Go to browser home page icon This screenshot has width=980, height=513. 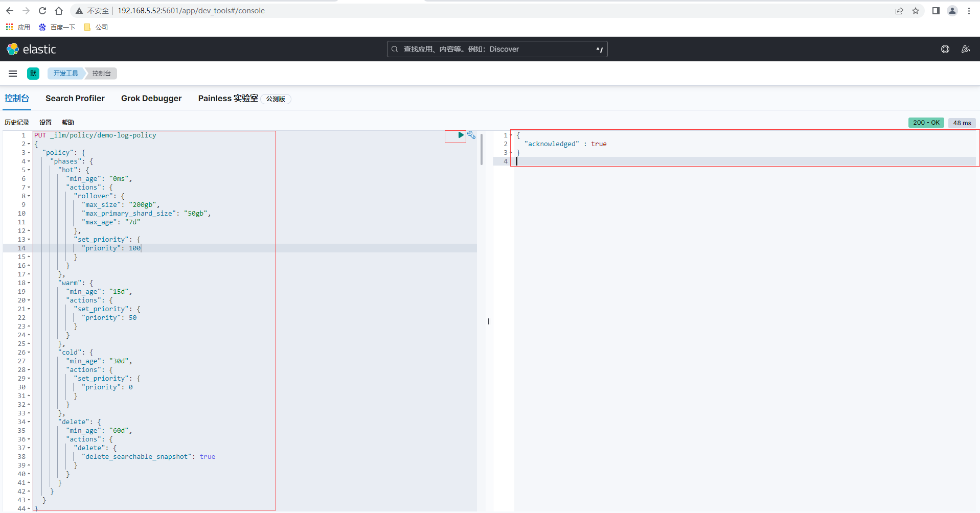[x=59, y=11]
